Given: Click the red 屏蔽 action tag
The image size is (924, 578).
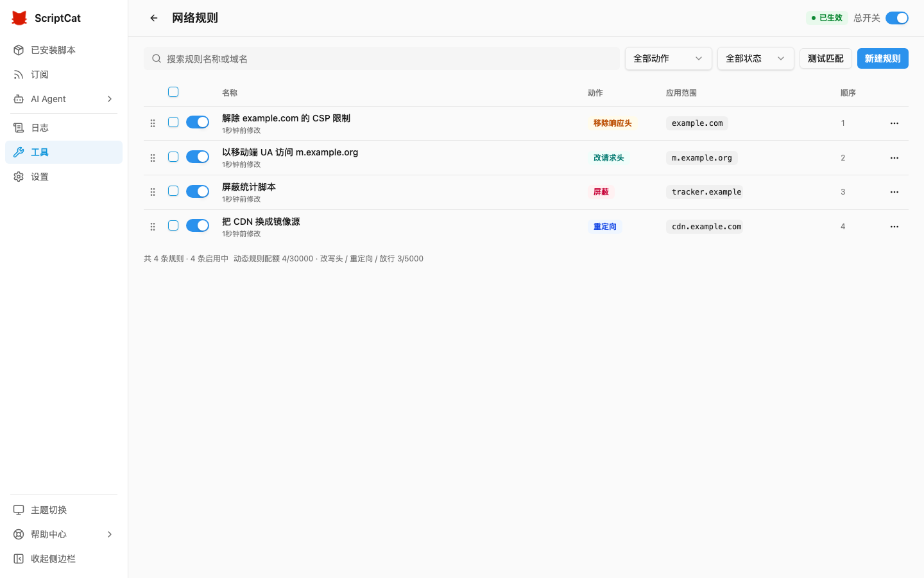Looking at the screenshot, I should (x=601, y=192).
